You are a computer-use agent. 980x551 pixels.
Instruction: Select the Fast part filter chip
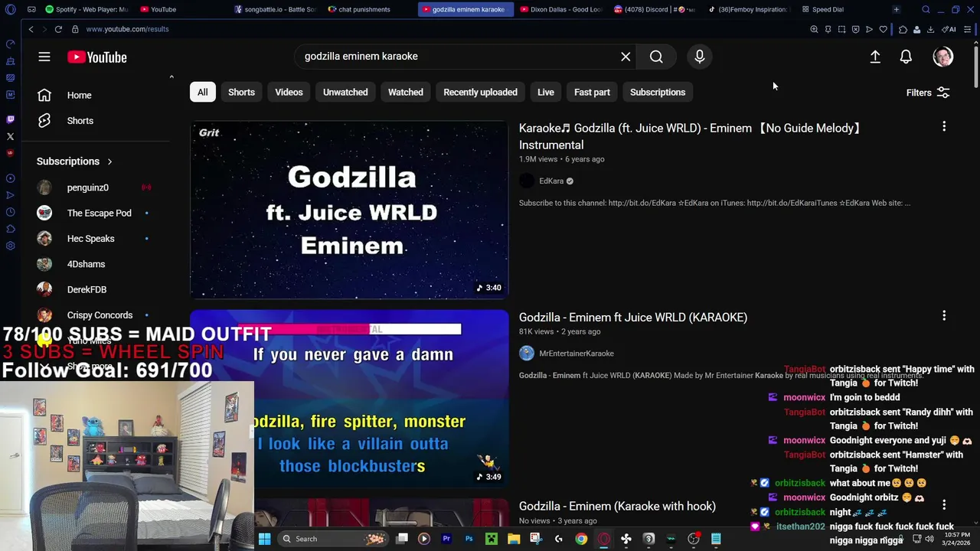pos(592,92)
